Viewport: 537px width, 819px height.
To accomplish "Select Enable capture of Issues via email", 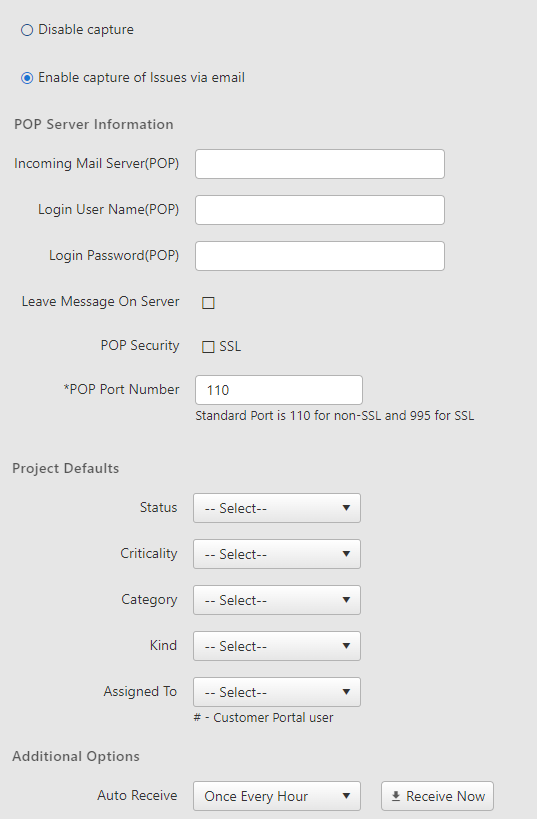I will coord(27,78).
